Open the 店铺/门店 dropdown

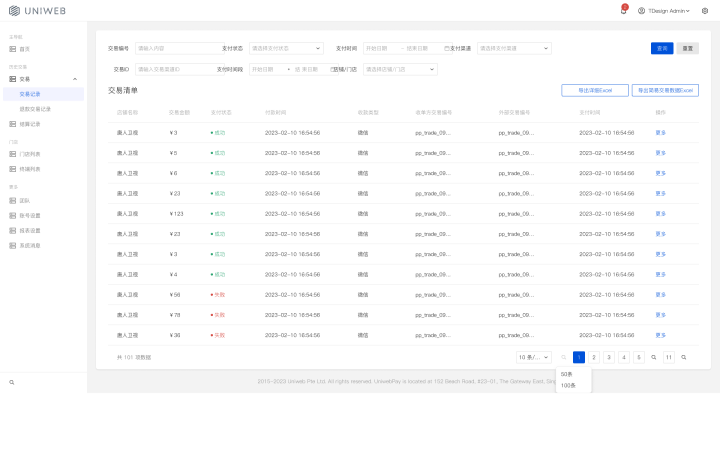coord(400,69)
